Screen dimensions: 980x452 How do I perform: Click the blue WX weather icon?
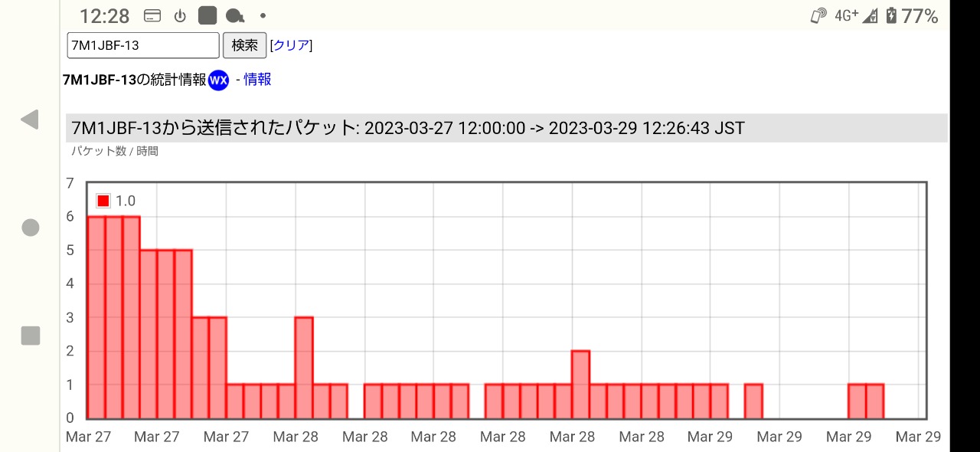[x=219, y=80]
